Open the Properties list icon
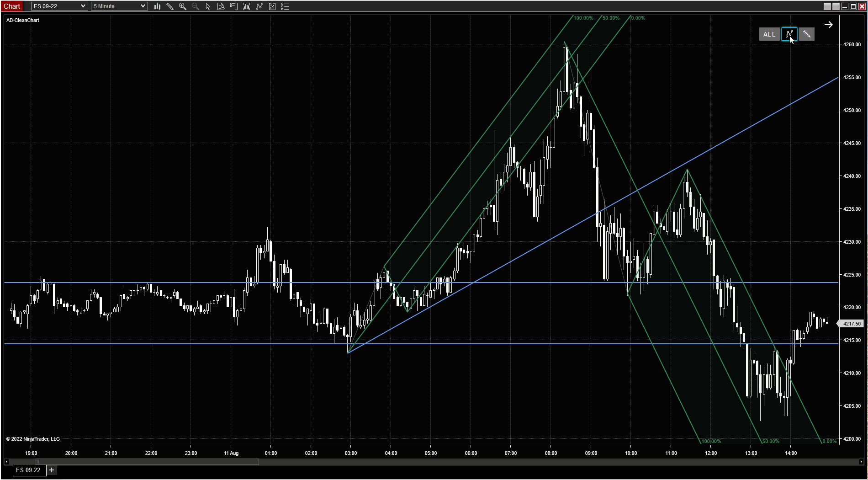 pos(285,6)
